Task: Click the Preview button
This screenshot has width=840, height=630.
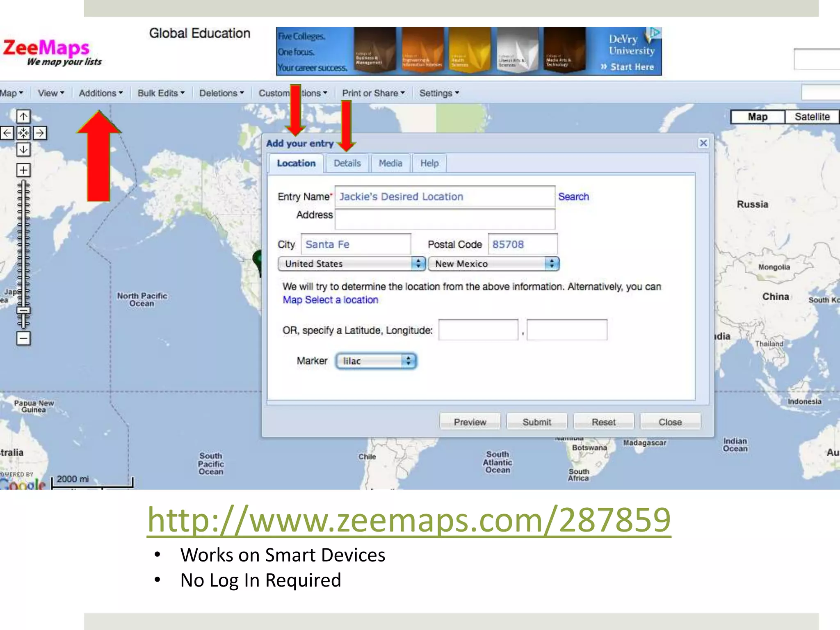Action: pos(470,422)
